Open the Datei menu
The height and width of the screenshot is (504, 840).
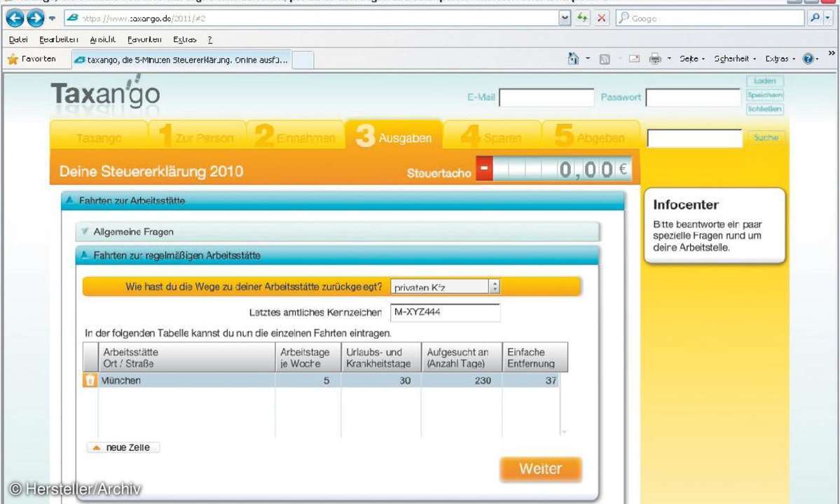[18, 40]
